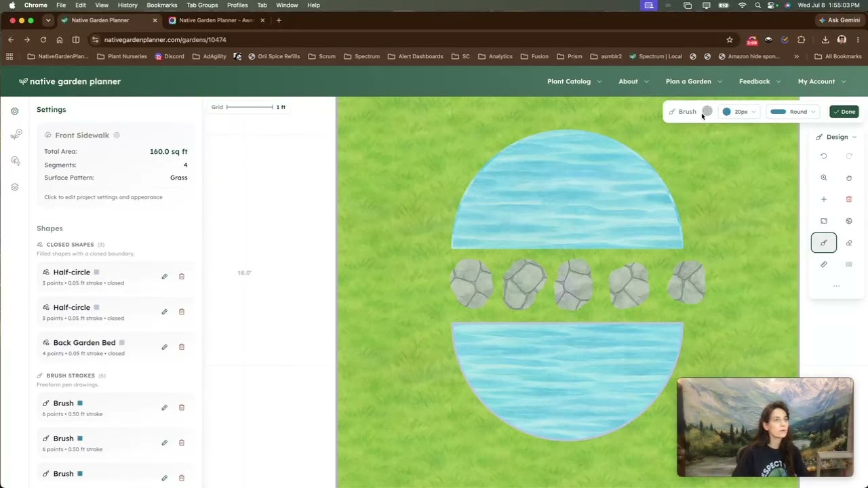
Task: Click the gray brush color circle
Action: 707,112
